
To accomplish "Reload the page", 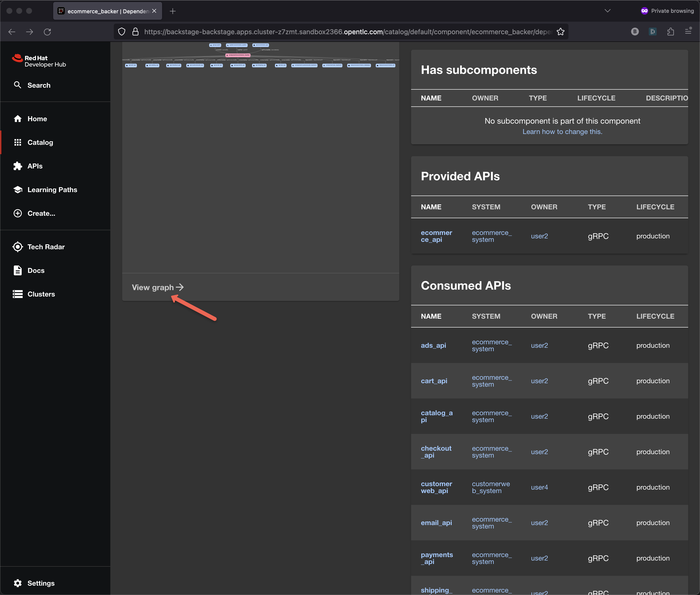I will pyautogui.click(x=47, y=32).
